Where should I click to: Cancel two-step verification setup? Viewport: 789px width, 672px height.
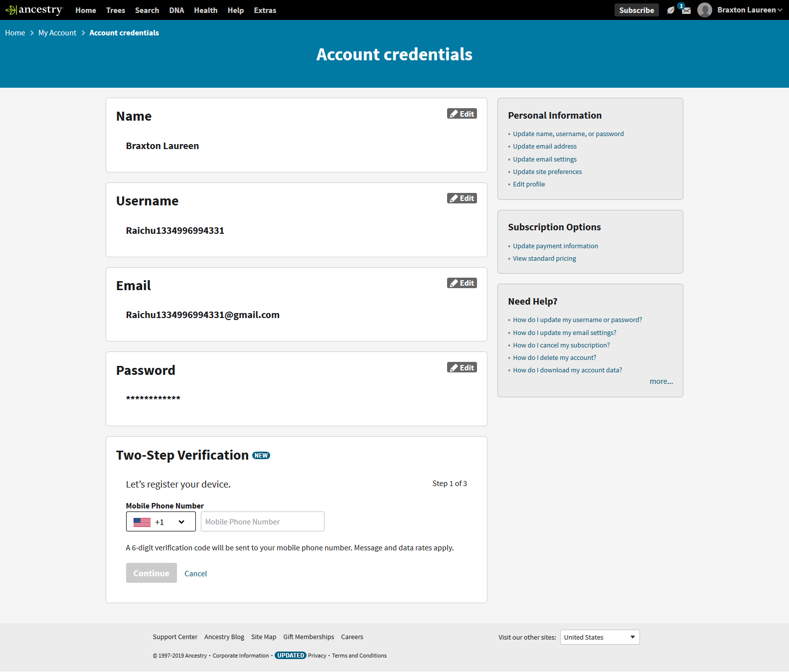pyautogui.click(x=195, y=573)
